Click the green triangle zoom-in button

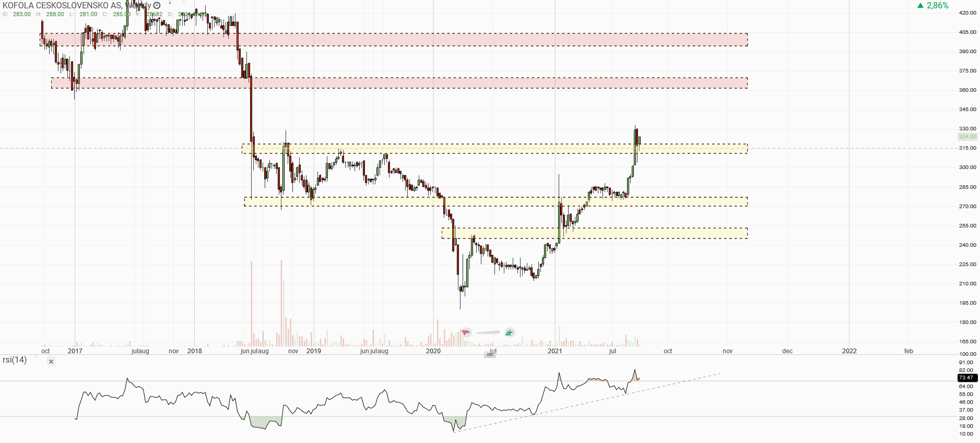click(509, 332)
